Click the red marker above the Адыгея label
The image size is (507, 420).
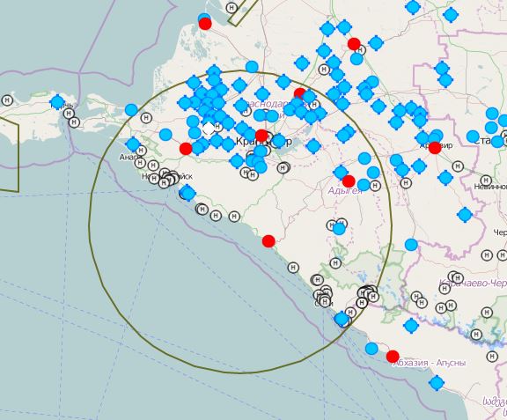coord(349,181)
